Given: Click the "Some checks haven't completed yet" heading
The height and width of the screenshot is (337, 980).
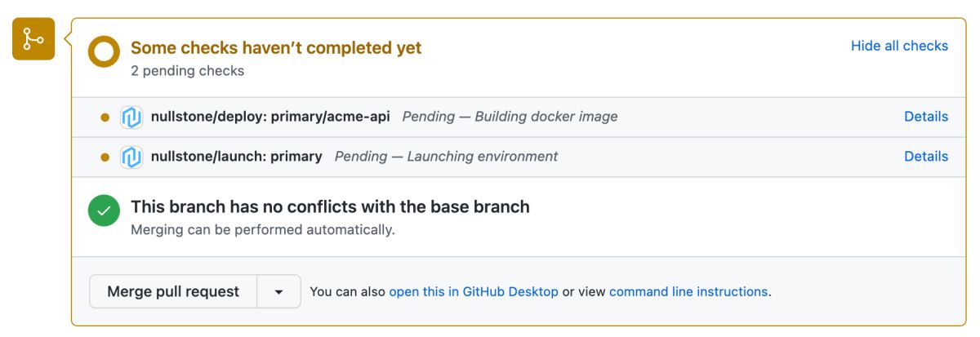Looking at the screenshot, I should coord(276,48).
